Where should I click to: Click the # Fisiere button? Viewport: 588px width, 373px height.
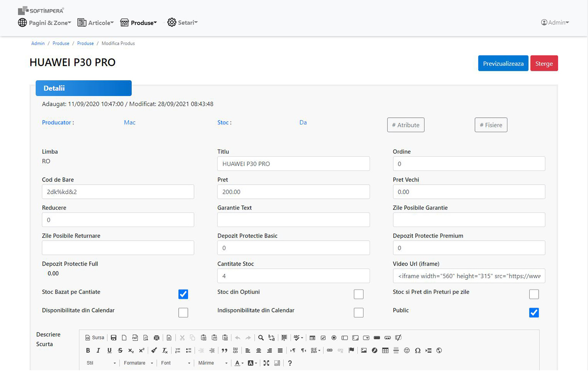point(491,125)
